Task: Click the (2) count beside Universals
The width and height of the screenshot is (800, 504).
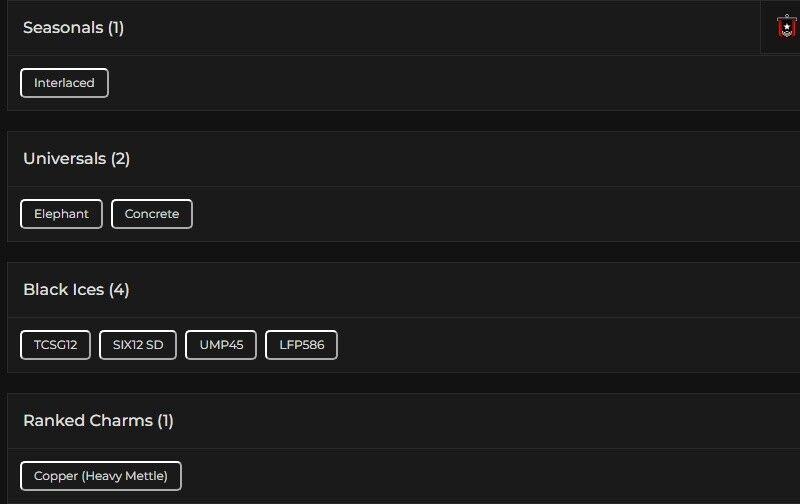Action: 120,159
